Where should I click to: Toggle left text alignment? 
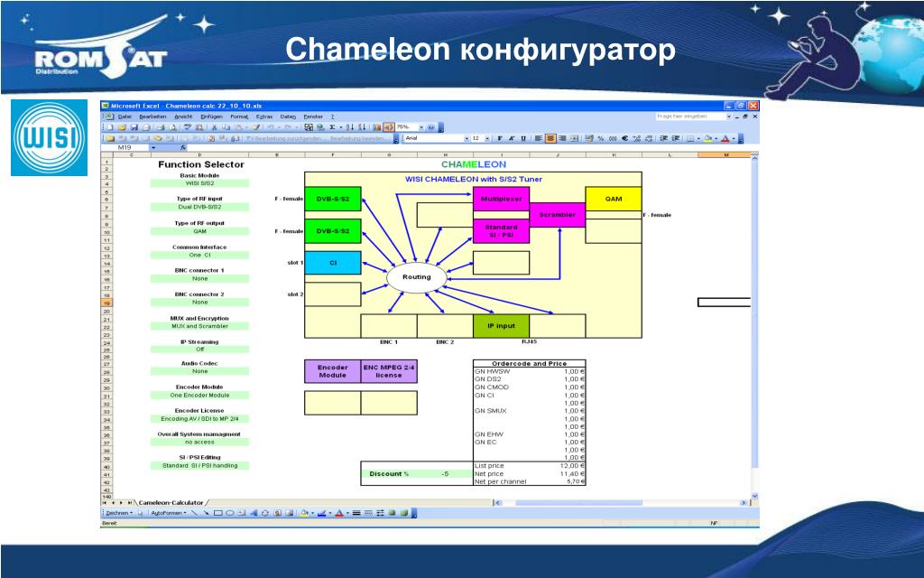539,138
